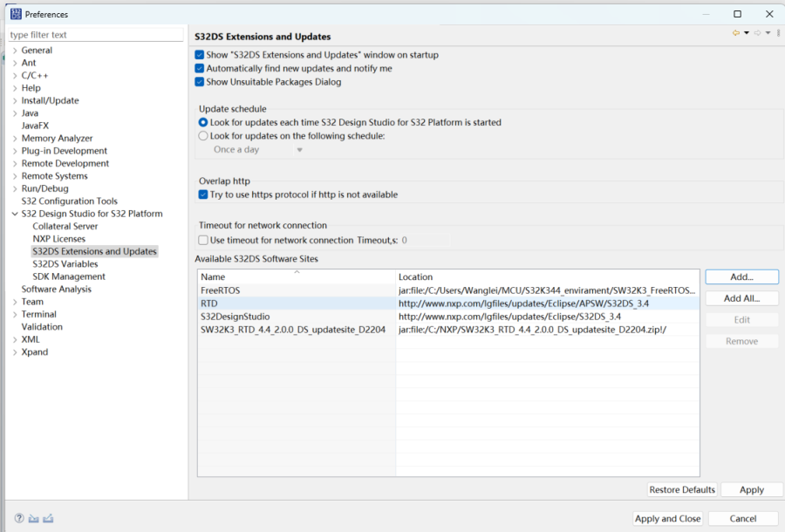785x532 pixels.
Task: Collapse S32 Design Studio for S32 Platform node
Action: (x=15, y=214)
